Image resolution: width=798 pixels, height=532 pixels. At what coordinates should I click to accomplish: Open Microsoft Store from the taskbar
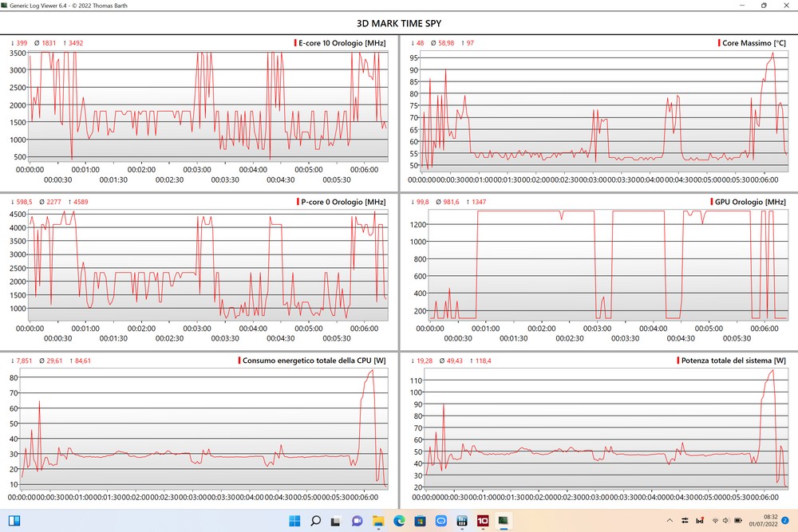point(420,521)
